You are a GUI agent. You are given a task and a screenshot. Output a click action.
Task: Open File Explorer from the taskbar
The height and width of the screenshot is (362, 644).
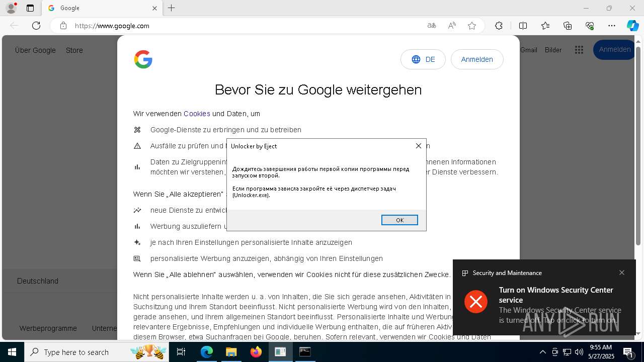click(x=231, y=352)
